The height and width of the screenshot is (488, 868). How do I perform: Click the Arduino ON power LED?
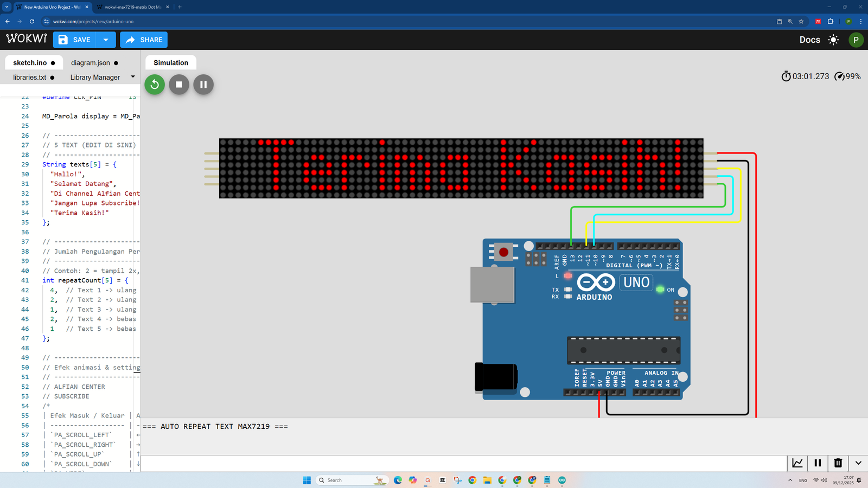660,290
